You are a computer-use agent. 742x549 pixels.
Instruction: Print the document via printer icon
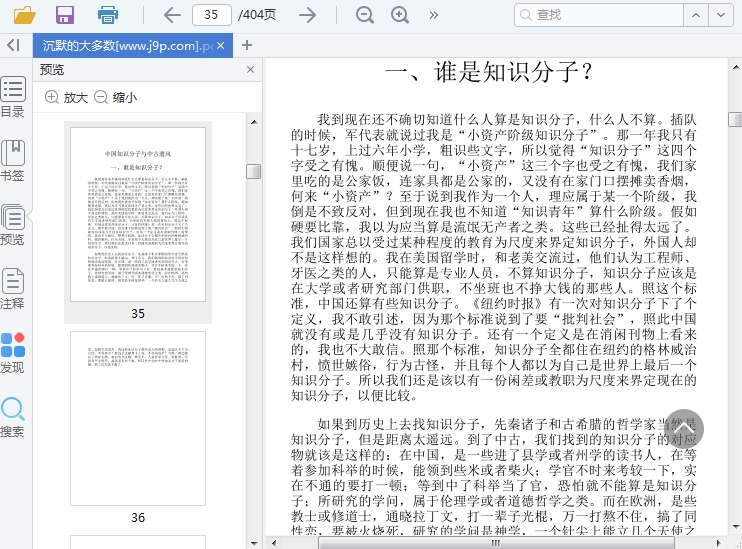tap(107, 15)
